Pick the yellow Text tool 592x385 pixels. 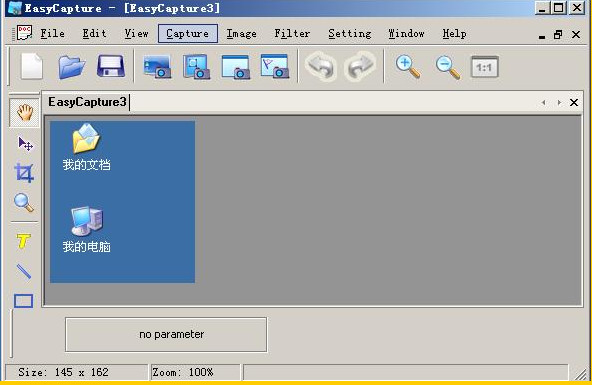tap(23, 241)
